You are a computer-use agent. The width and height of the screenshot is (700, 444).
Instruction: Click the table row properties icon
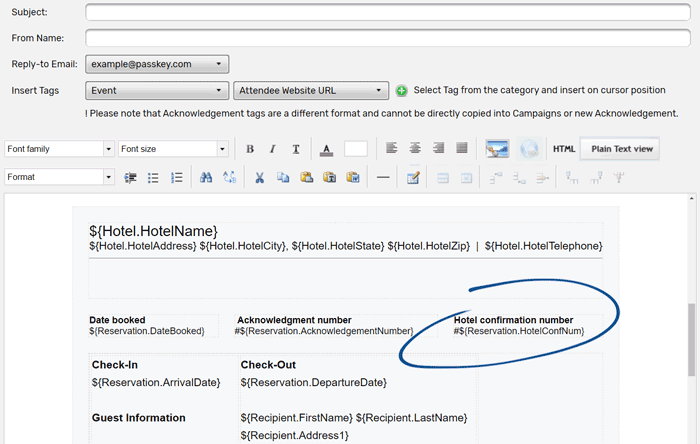click(443, 178)
